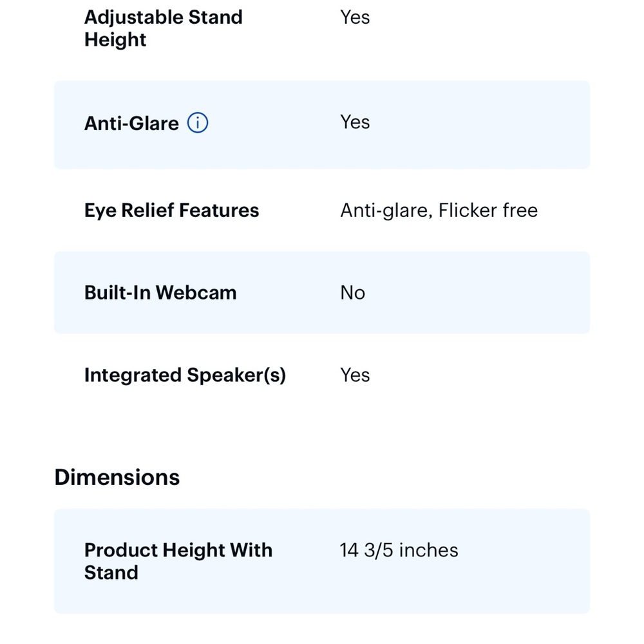Viewport: 644px width, 644px height.
Task: Click the Built-In Webcam shaded row background
Action: (322, 292)
